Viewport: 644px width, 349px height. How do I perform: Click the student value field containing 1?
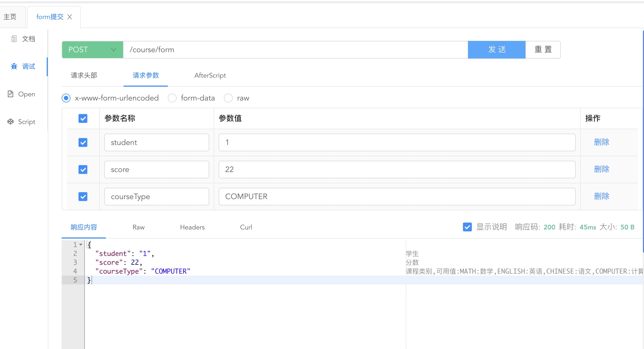pyautogui.click(x=397, y=142)
